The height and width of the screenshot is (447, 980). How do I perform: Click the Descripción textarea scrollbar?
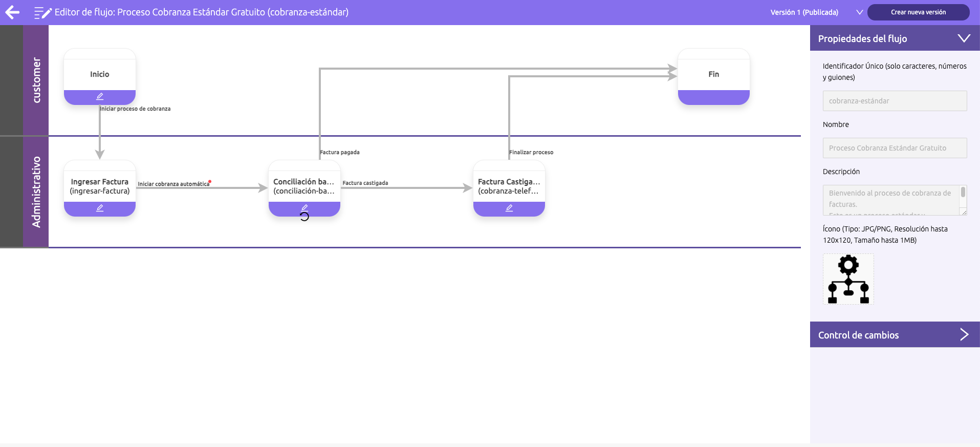[x=963, y=193]
